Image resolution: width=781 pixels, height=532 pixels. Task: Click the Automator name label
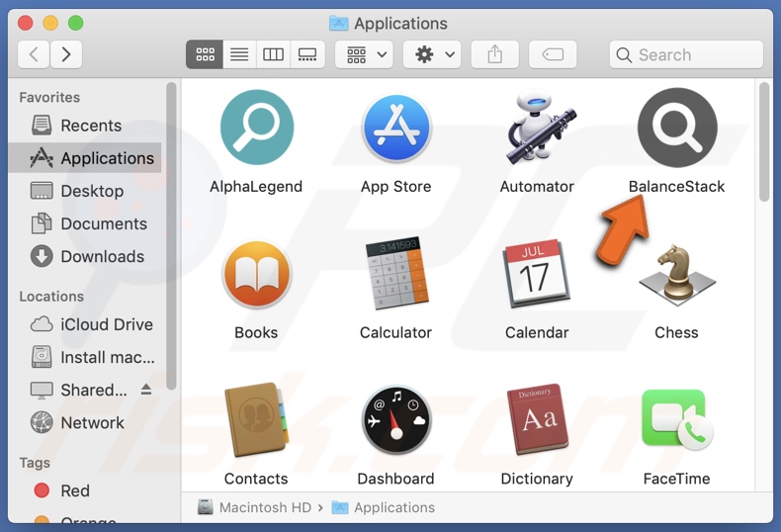click(x=537, y=186)
